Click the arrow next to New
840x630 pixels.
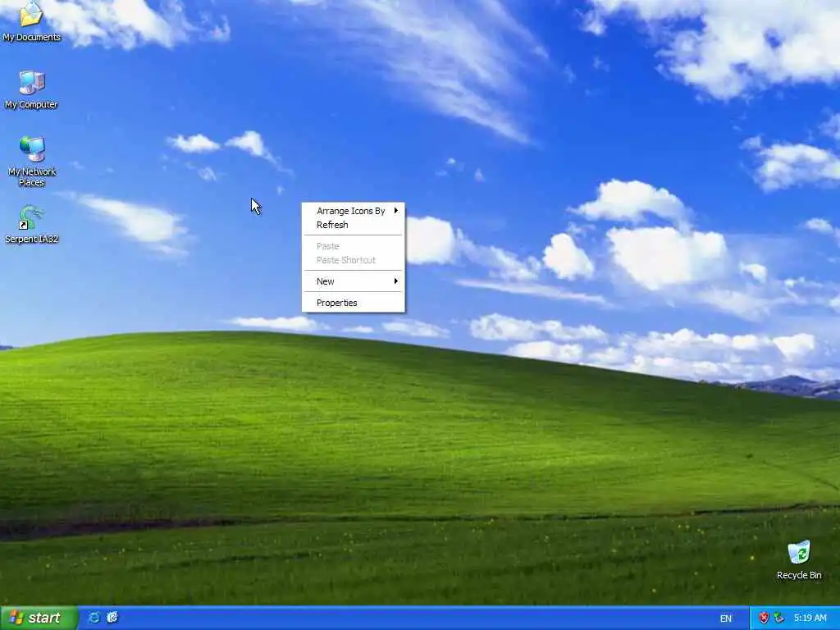click(396, 281)
